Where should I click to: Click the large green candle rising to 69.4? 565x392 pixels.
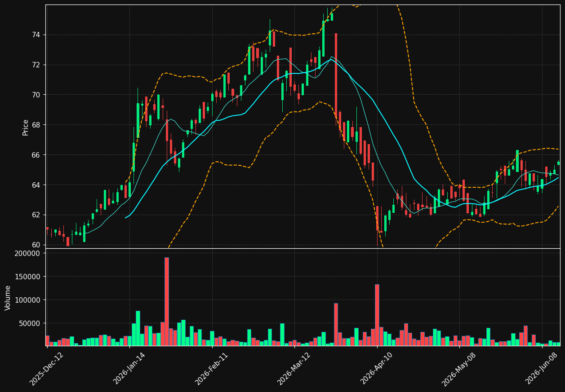138,120
